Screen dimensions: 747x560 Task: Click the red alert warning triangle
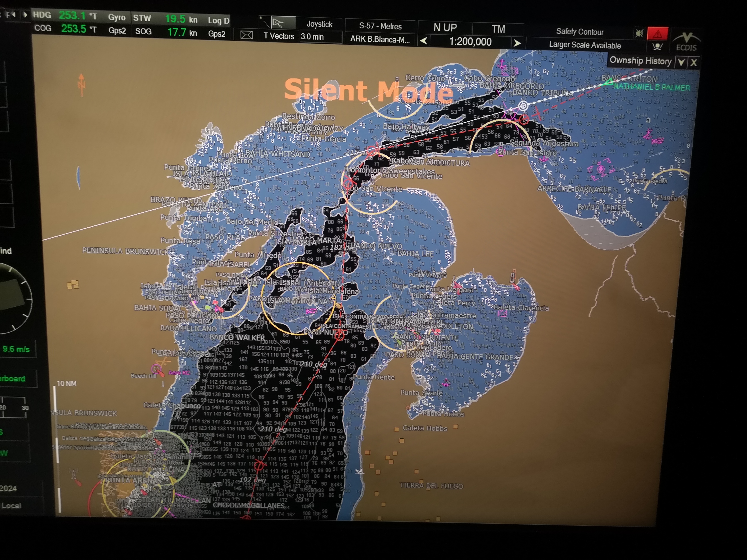pos(657,34)
